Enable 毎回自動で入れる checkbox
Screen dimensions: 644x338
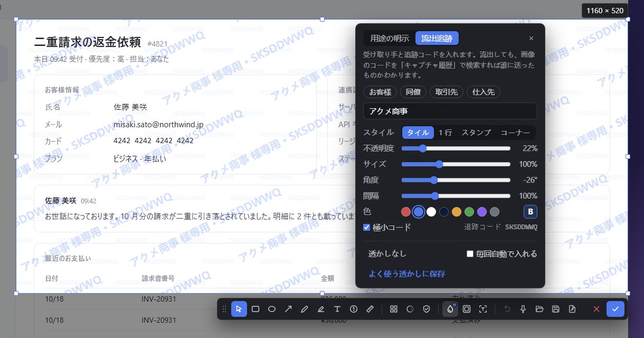(x=470, y=254)
